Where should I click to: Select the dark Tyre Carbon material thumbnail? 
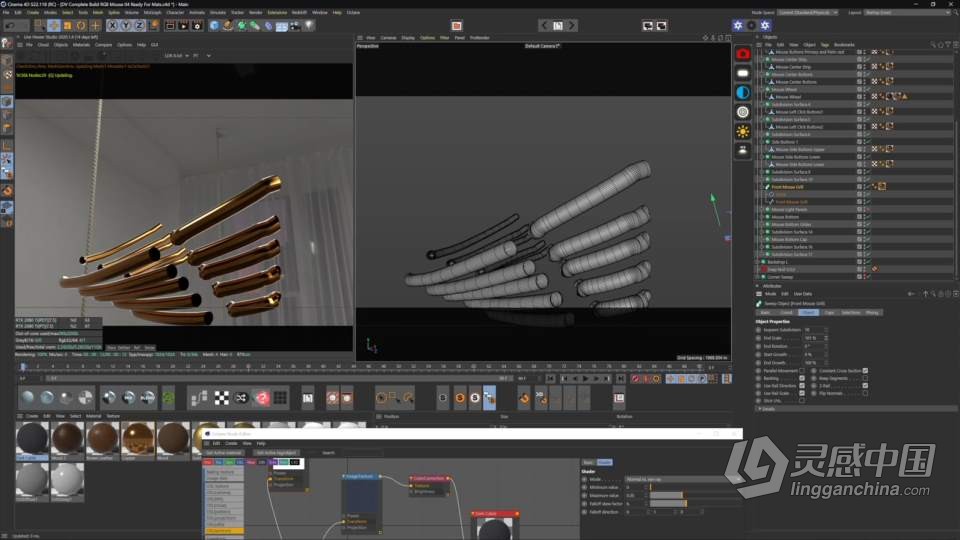[32, 439]
